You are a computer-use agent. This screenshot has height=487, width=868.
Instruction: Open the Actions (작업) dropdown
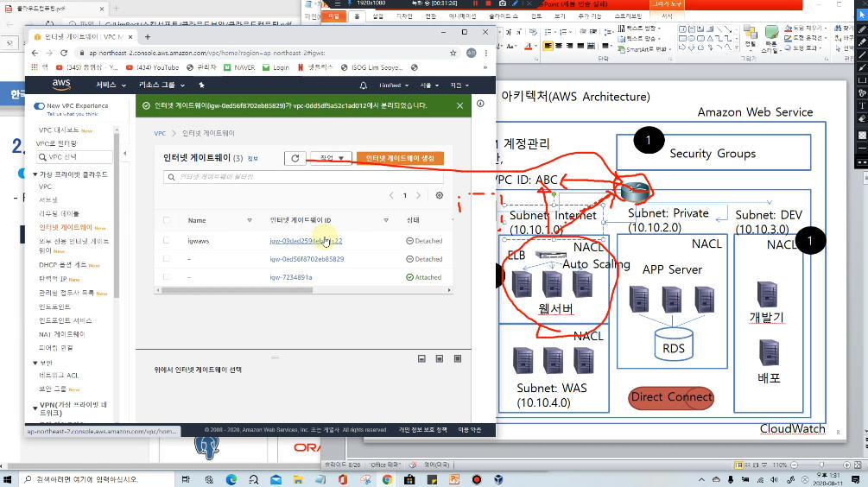(x=331, y=158)
